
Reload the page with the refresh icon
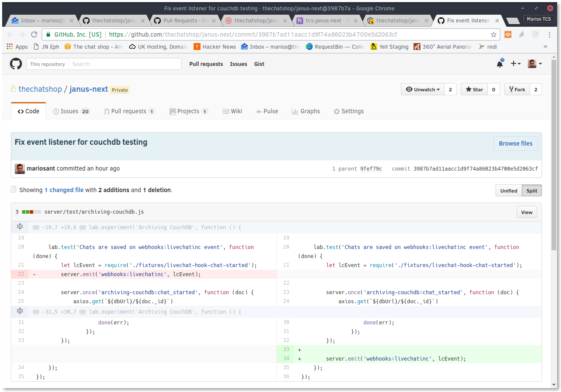point(34,34)
